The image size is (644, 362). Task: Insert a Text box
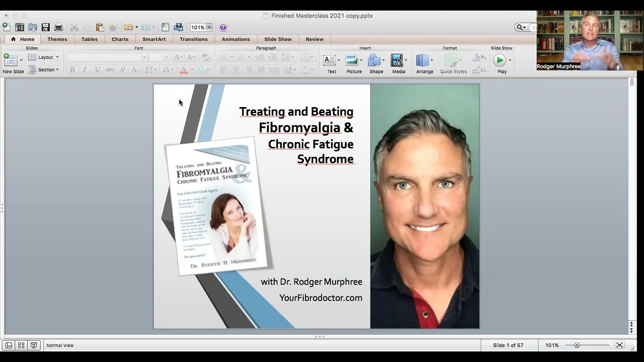coord(332,64)
